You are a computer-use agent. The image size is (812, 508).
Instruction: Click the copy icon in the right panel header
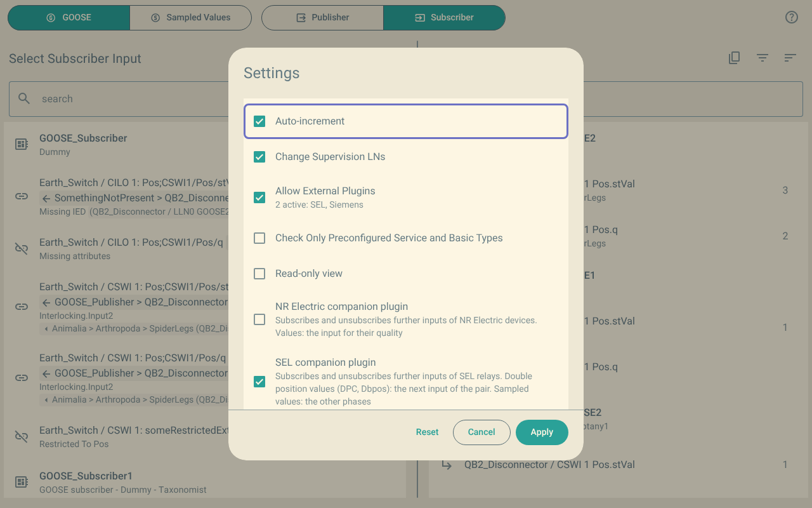coord(734,58)
